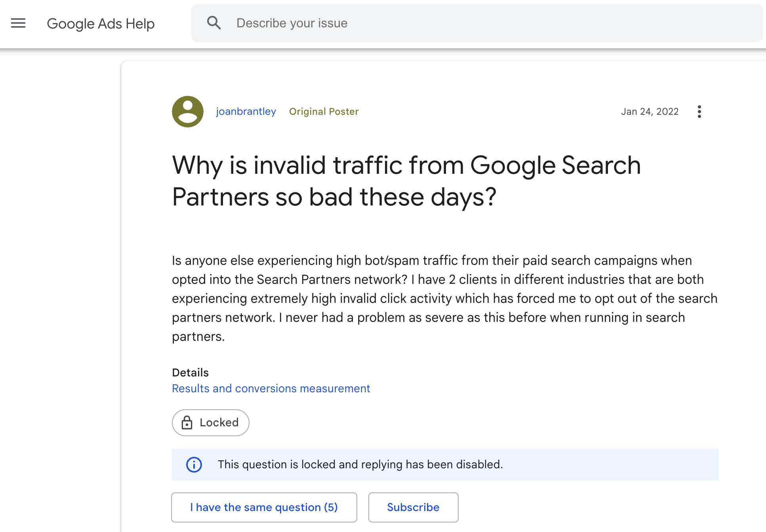The image size is (766, 532).
Task: Click the locked question notice text
Action: click(x=360, y=464)
